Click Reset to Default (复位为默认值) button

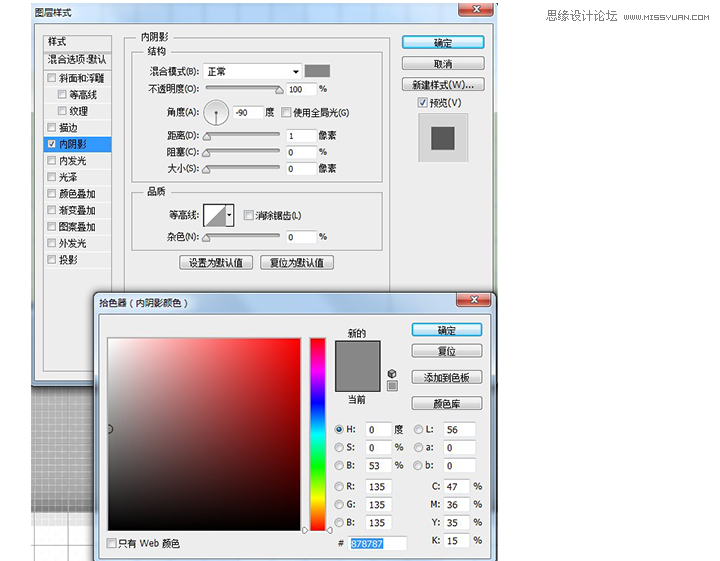(x=297, y=263)
